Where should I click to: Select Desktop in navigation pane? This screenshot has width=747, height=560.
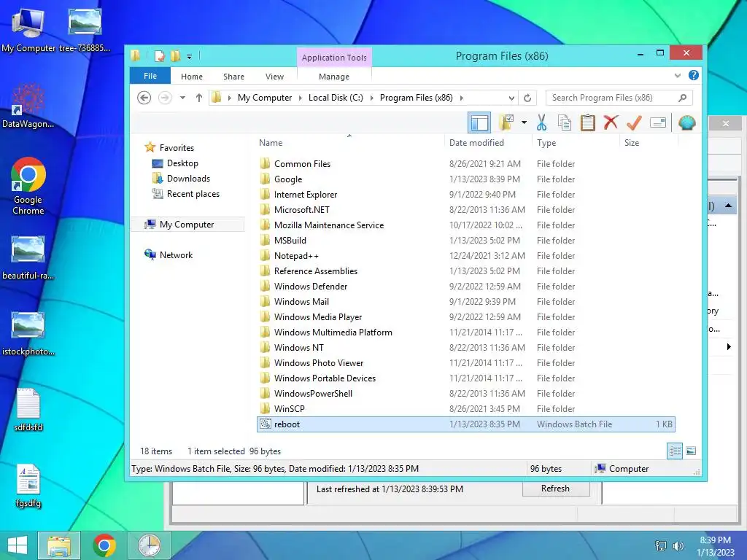(182, 163)
